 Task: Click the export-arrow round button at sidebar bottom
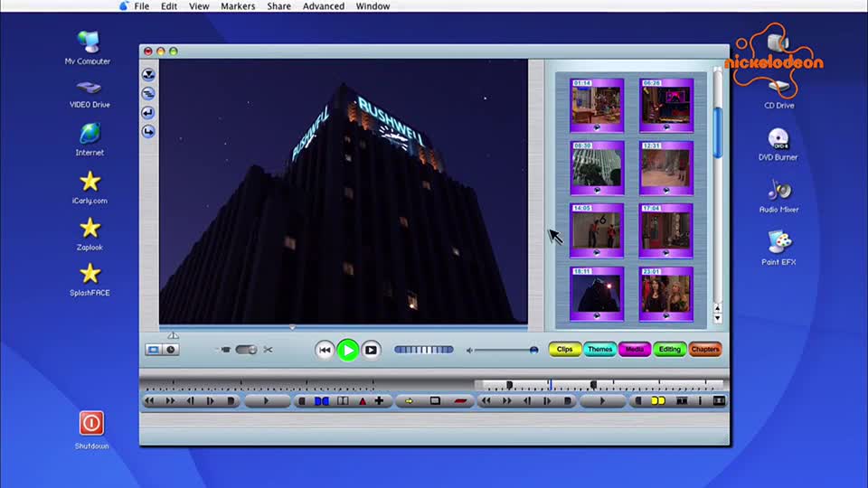point(148,132)
